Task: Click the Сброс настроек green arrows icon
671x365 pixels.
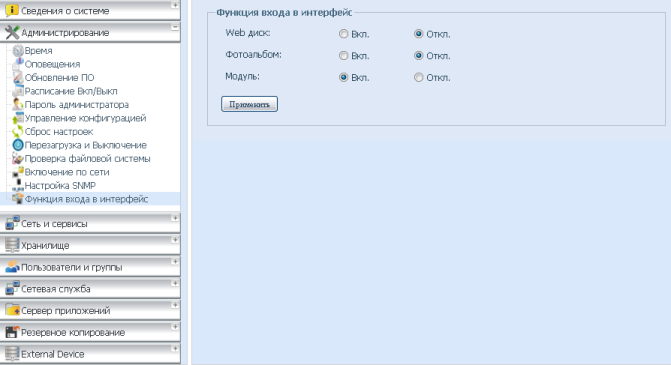Action: (18, 131)
